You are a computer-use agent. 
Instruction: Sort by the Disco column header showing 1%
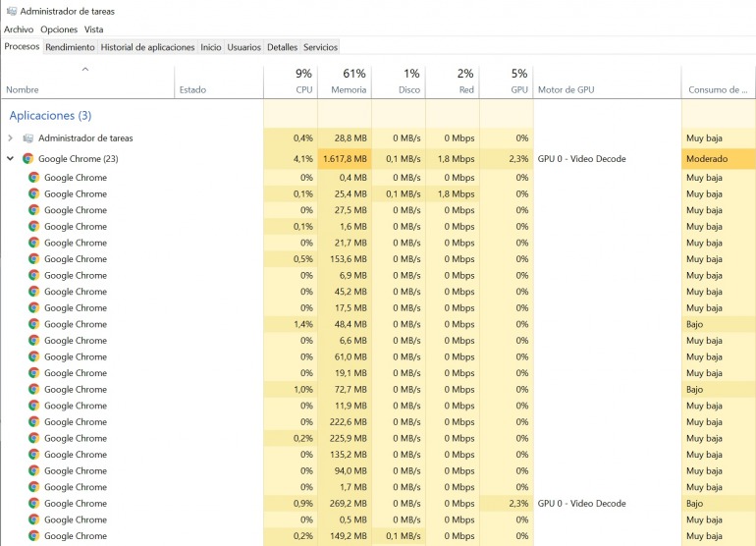point(399,82)
